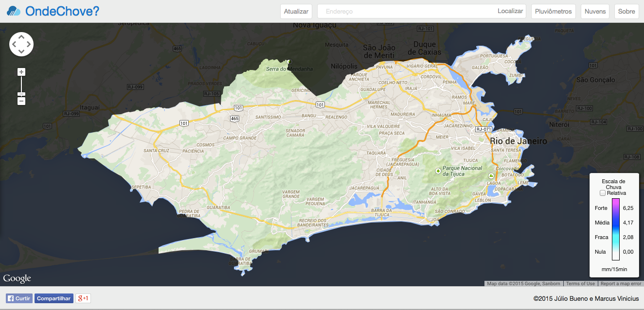Open the Sobre page
This screenshot has width=644, height=310.
[626, 11]
